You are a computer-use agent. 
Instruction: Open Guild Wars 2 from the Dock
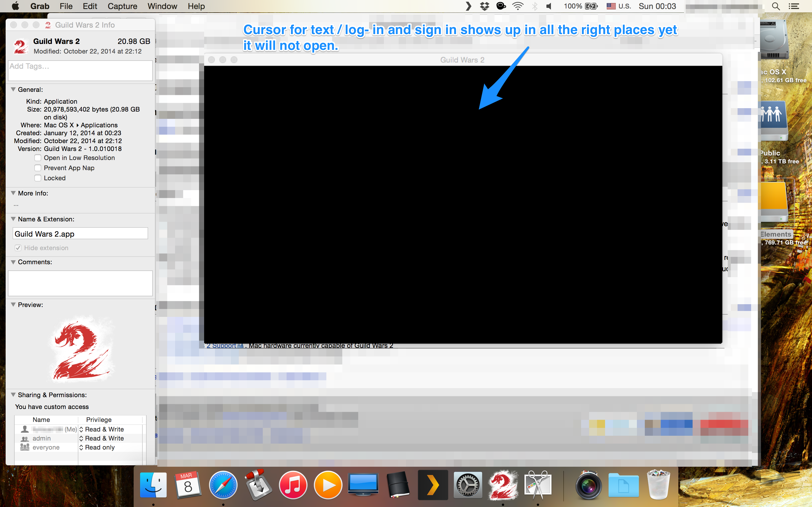[x=502, y=485]
